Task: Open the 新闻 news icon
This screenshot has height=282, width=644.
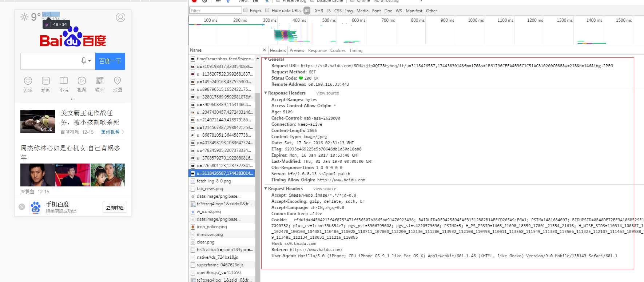Action: [46, 81]
